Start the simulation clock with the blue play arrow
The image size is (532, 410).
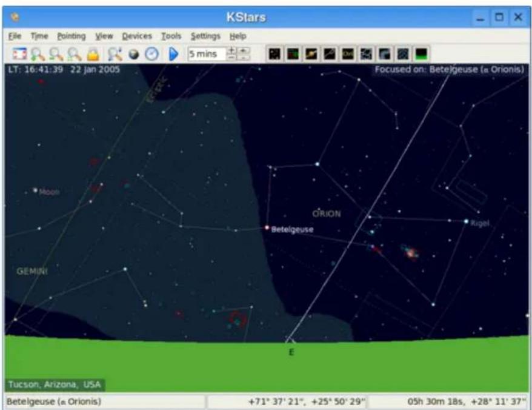point(173,53)
